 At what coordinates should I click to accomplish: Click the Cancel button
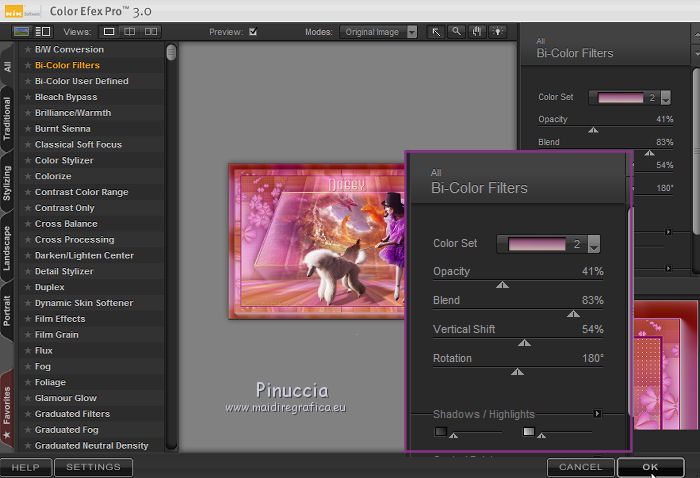click(x=580, y=467)
